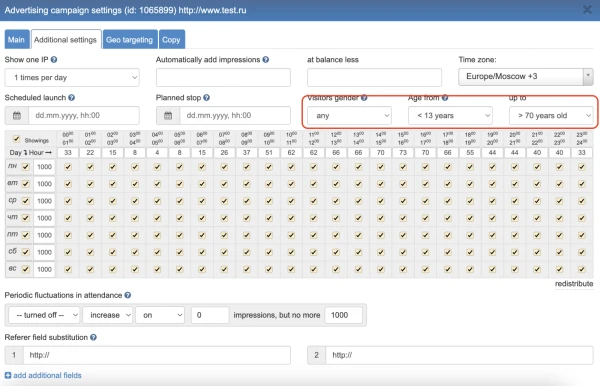Open help for Automatically add impressions

coord(266,60)
